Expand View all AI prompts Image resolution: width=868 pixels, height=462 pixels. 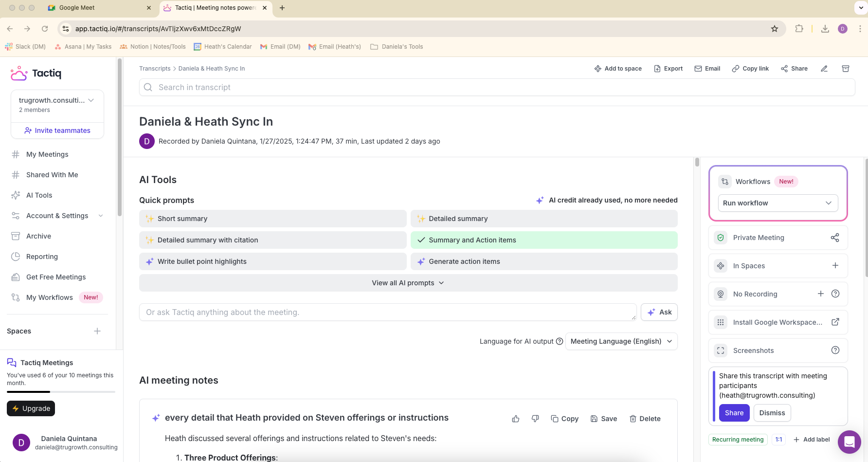408,283
